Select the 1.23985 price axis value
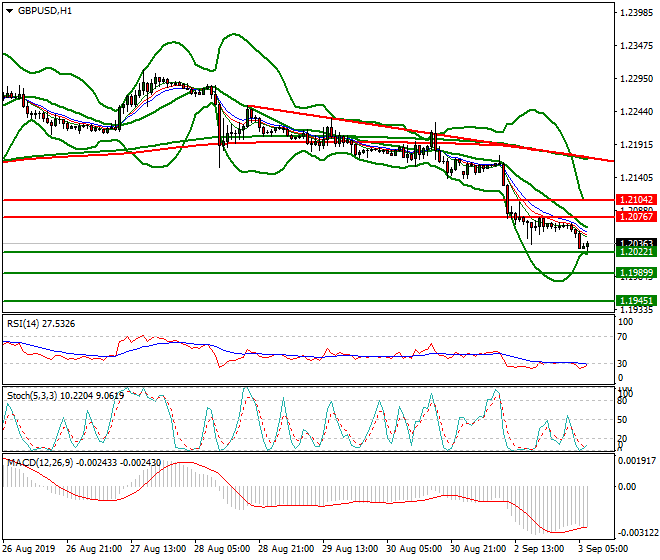660x560 pixels. (637, 13)
